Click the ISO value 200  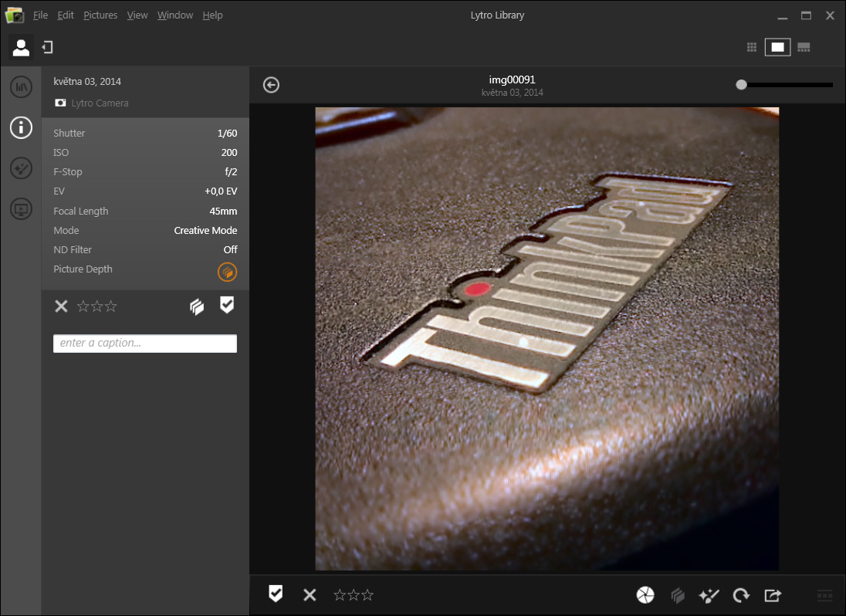point(229,153)
